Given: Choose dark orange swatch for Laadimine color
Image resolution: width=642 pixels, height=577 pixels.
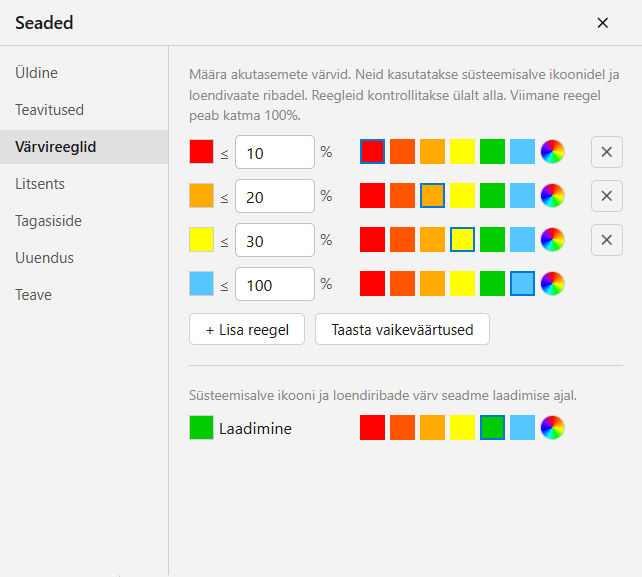Looking at the screenshot, I should pyautogui.click(x=402, y=428).
